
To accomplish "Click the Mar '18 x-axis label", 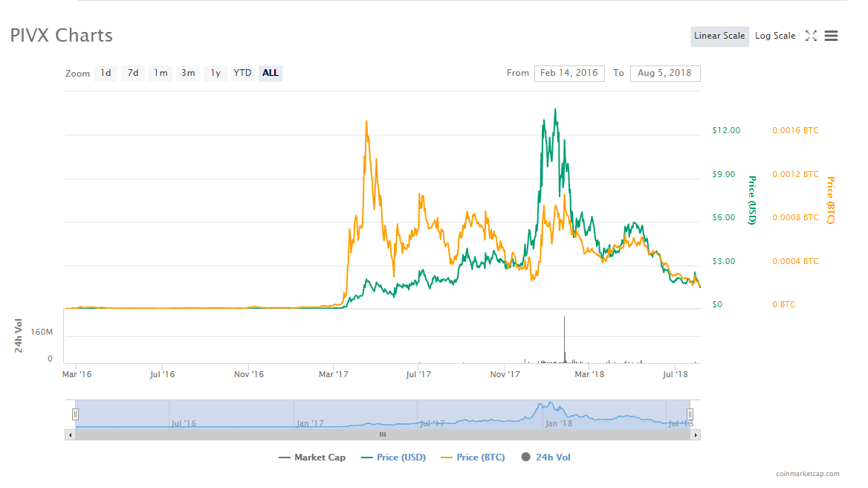I will [589, 374].
